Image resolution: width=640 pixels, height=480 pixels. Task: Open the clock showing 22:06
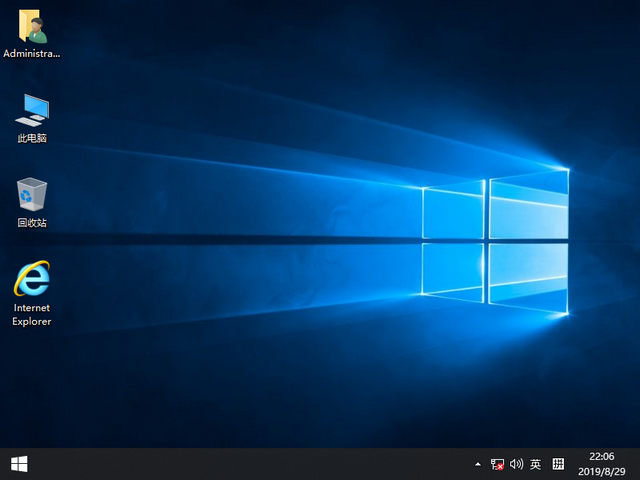[x=602, y=456]
